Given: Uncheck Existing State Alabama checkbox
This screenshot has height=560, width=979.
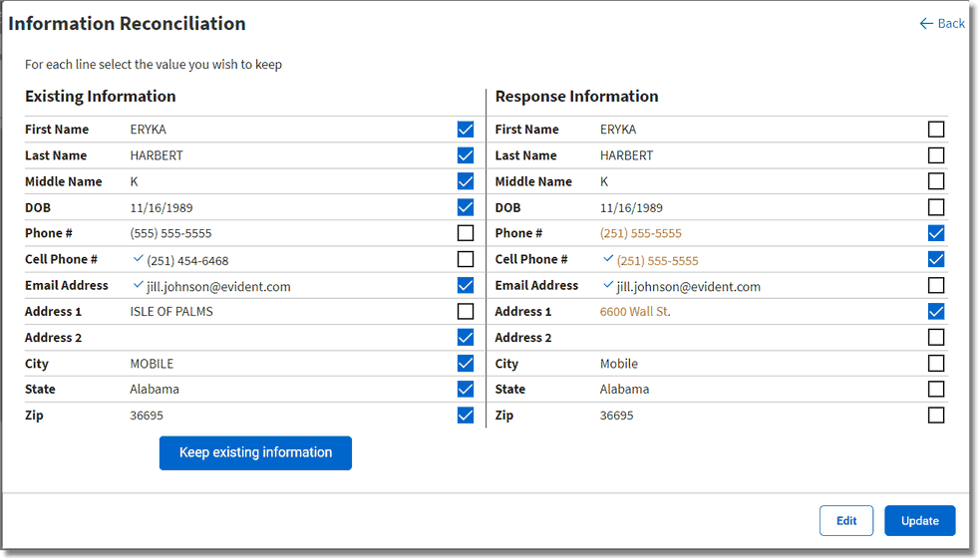Looking at the screenshot, I should [466, 389].
